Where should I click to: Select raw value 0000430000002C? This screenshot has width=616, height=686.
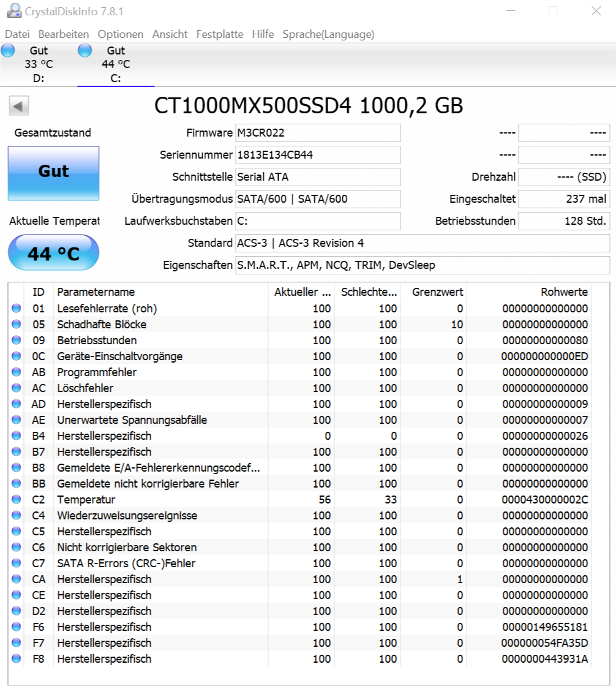coord(545,500)
